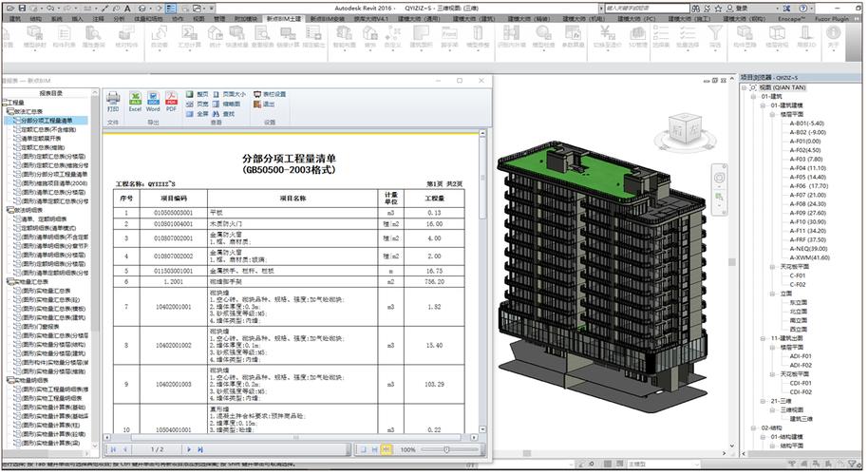Open the Enscape ribbon tab

(x=790, y=19)
